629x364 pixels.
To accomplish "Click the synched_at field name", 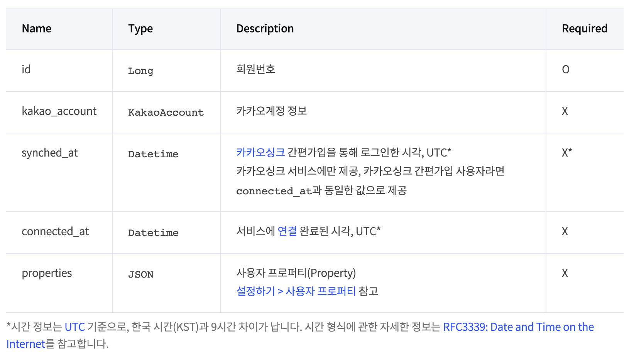I will click(50, 153).
